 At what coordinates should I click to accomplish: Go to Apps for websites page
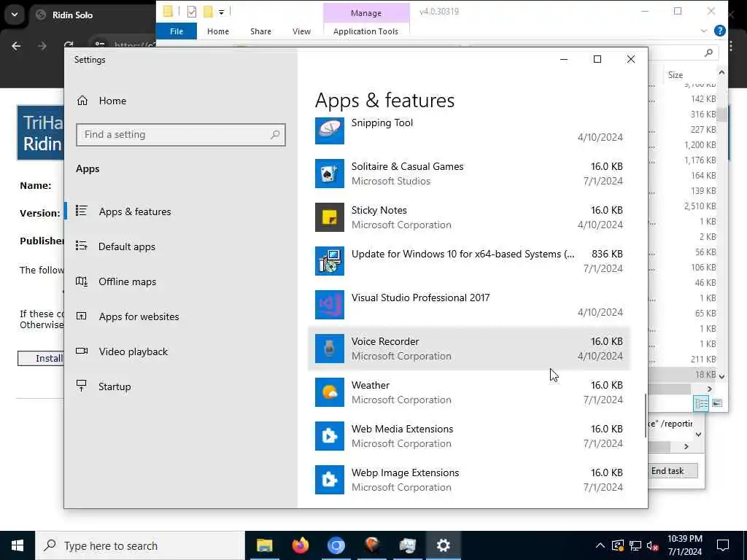coord(139,316)
